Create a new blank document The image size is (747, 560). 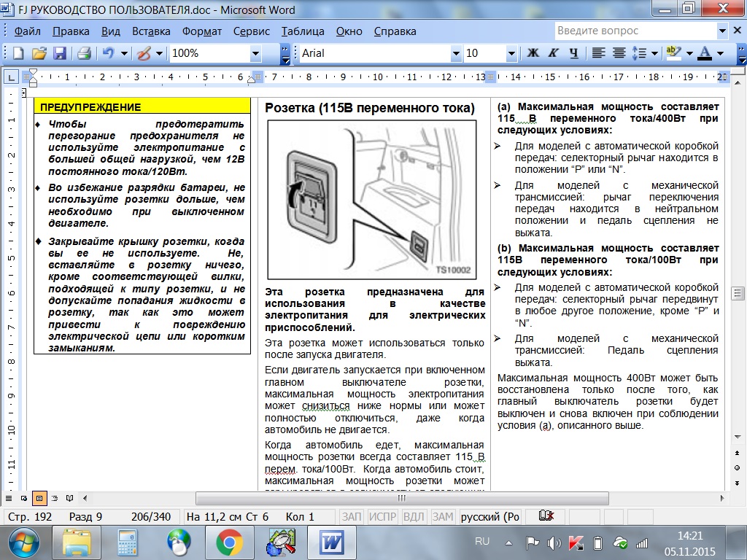(x=18, y=53)
